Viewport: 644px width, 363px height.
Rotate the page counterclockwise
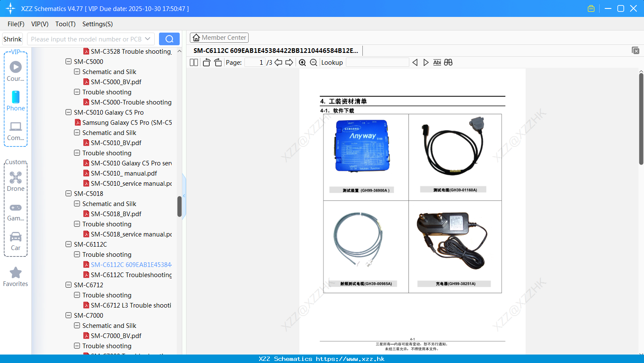[206, 63]
